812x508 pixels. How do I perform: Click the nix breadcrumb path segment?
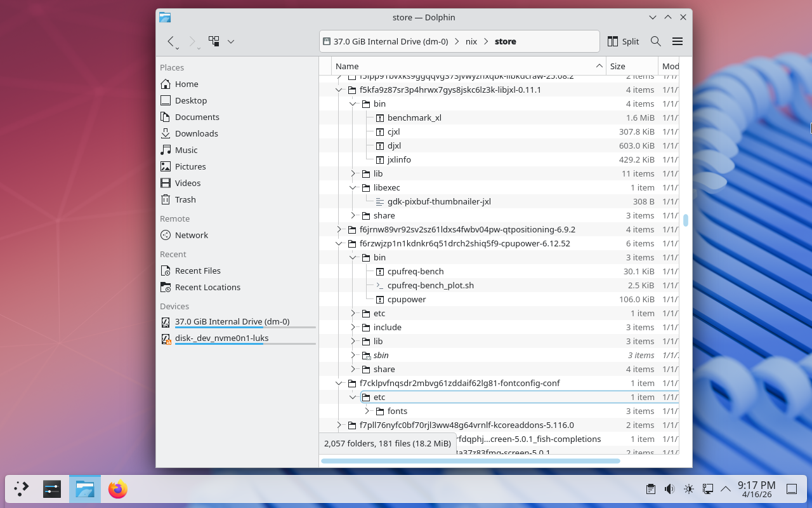pos(471,41)
